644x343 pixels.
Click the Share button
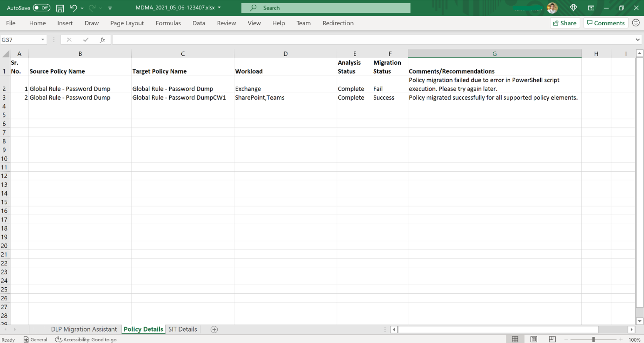(x=565, y=23)
